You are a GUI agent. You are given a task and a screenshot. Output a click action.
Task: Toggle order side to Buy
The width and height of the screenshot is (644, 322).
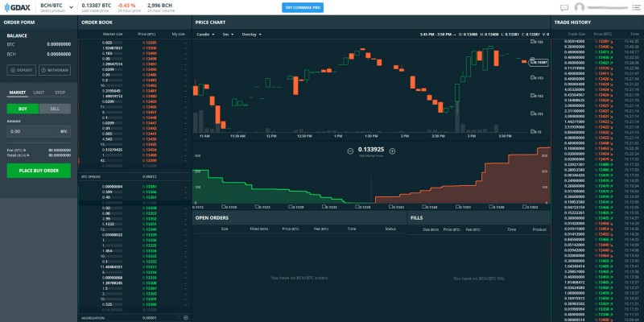(23, 109)
